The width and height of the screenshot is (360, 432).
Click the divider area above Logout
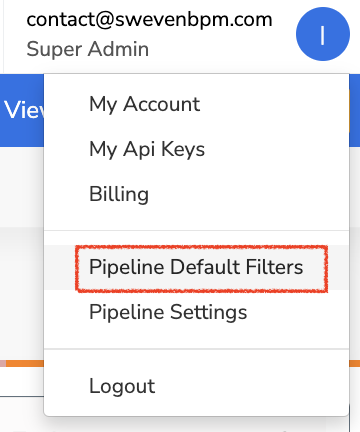pyautogui.click(x=197, y=349)
